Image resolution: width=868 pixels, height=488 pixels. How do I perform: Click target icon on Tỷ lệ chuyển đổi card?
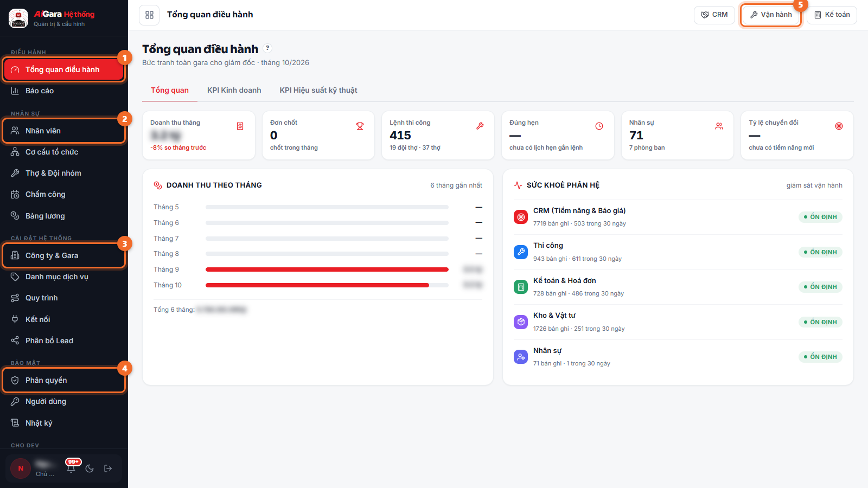point(839,126)
